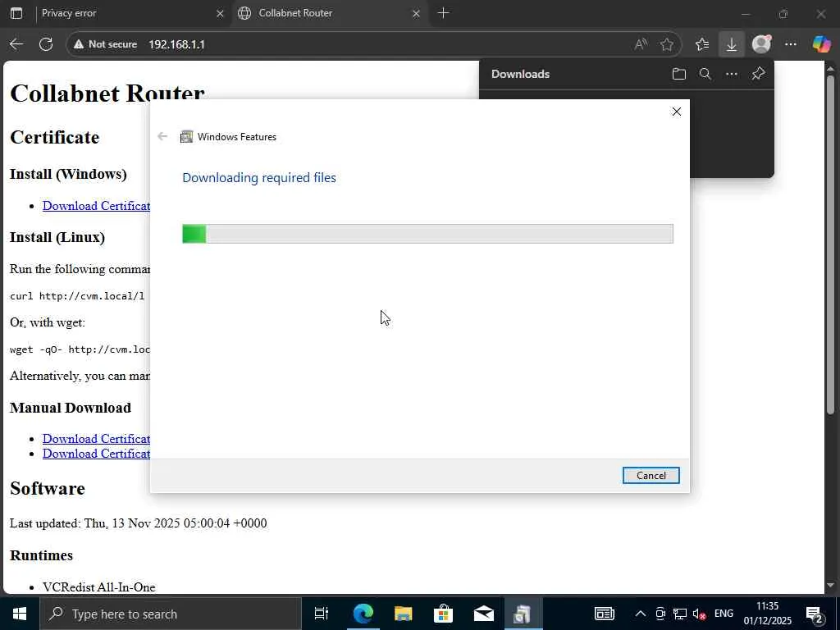This screenshot has height=630, width=840.
Task: Pin the Downloads panel
Action: [x=758, y=74]
